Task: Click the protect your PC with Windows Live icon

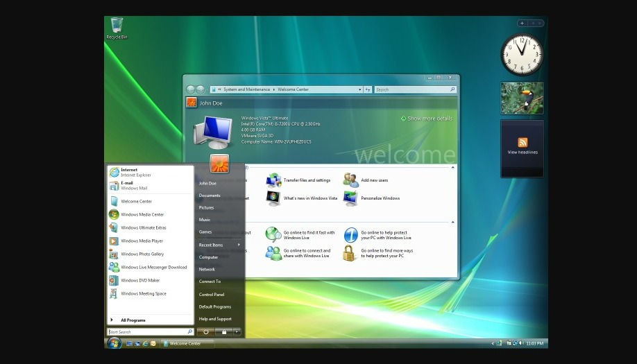Action: [x=350, y=235]
